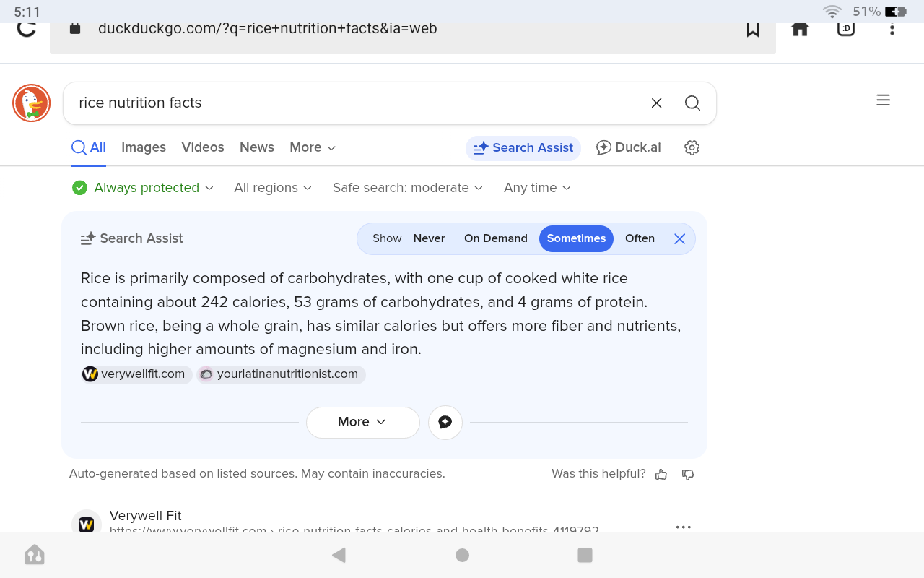Click the Search Assist panel heading
This screenshot has height=578, width=924.
click(x=132, y=238)
